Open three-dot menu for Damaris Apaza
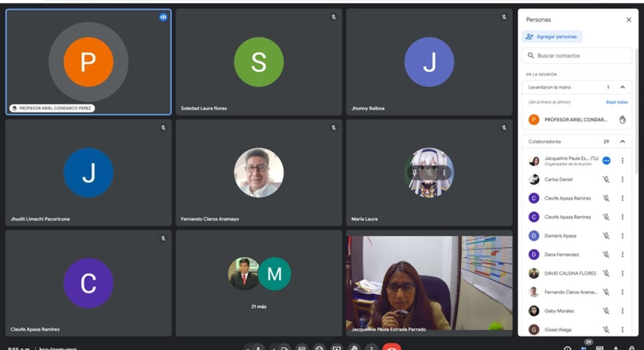 (x=623, y=236)
